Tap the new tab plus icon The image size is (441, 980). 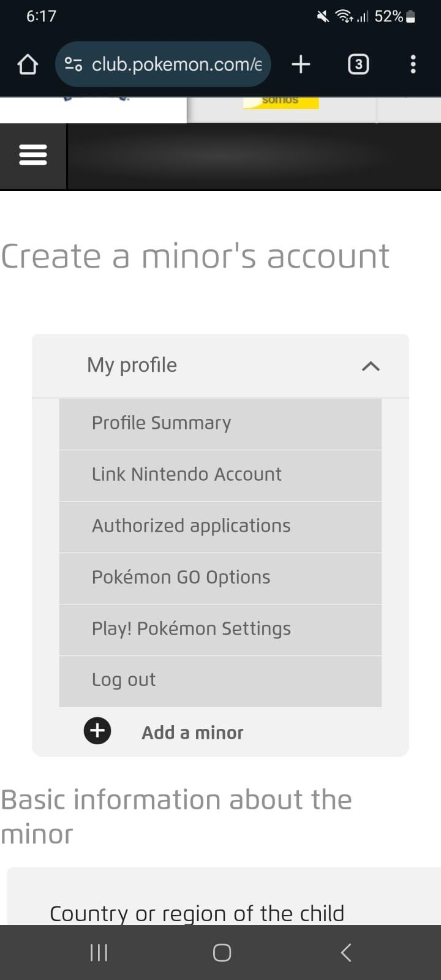click(301, 64)
